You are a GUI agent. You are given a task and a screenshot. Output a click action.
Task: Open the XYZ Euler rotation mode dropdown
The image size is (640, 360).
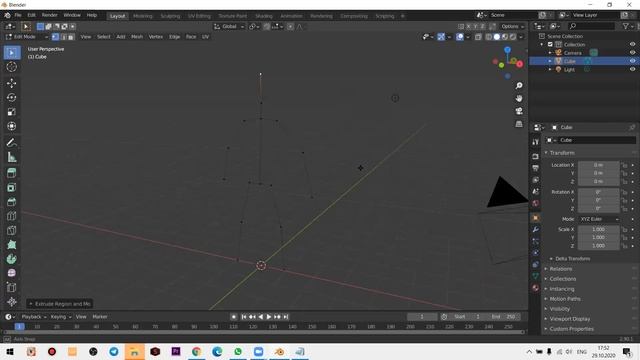point(599,219)
